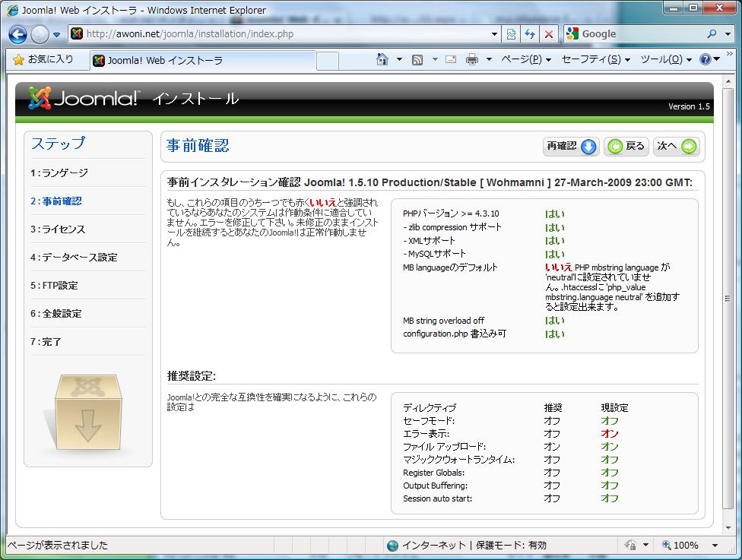Click the red オン value for エラー表示
This screenshot has width=742, height=560.
point(610,434)
